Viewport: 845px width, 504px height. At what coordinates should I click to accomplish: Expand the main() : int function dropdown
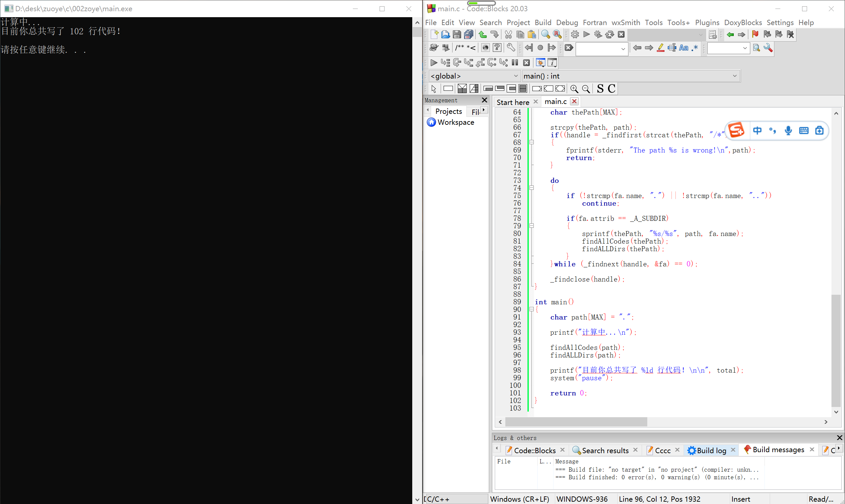pos(735,76)
